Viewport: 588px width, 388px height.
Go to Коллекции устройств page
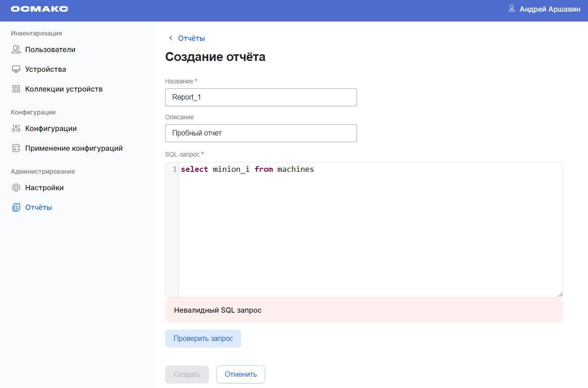(64, 89)
